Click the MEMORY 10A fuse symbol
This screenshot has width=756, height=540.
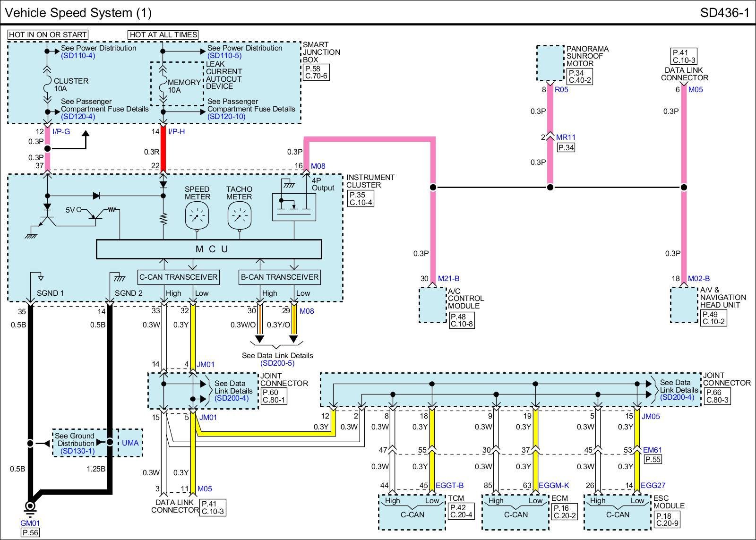tap(163, 86)
